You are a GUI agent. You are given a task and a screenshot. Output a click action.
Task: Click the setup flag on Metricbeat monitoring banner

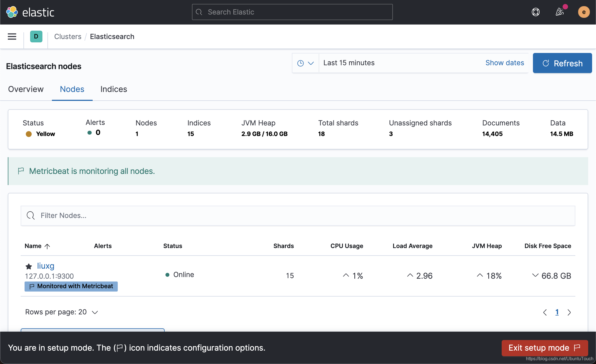point(21,171)
